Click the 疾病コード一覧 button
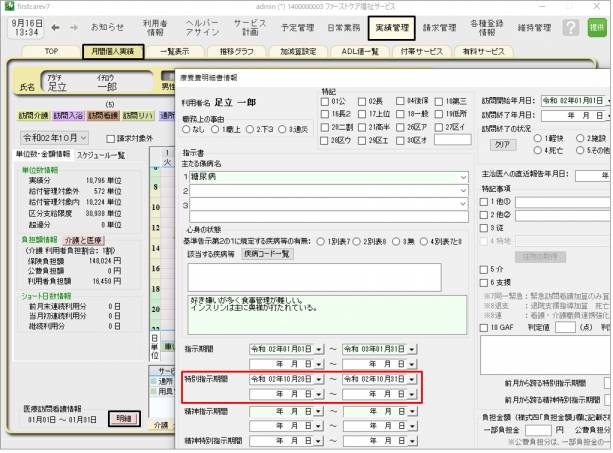Screen dimensions: 613x453 tap(267, 253)
